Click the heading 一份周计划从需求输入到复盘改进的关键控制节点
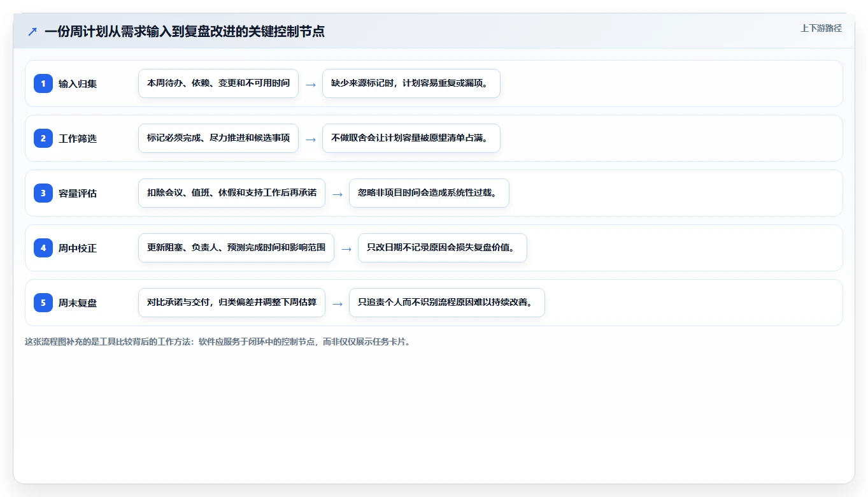Viewport: 868px width, 497px height. point(185,31)
